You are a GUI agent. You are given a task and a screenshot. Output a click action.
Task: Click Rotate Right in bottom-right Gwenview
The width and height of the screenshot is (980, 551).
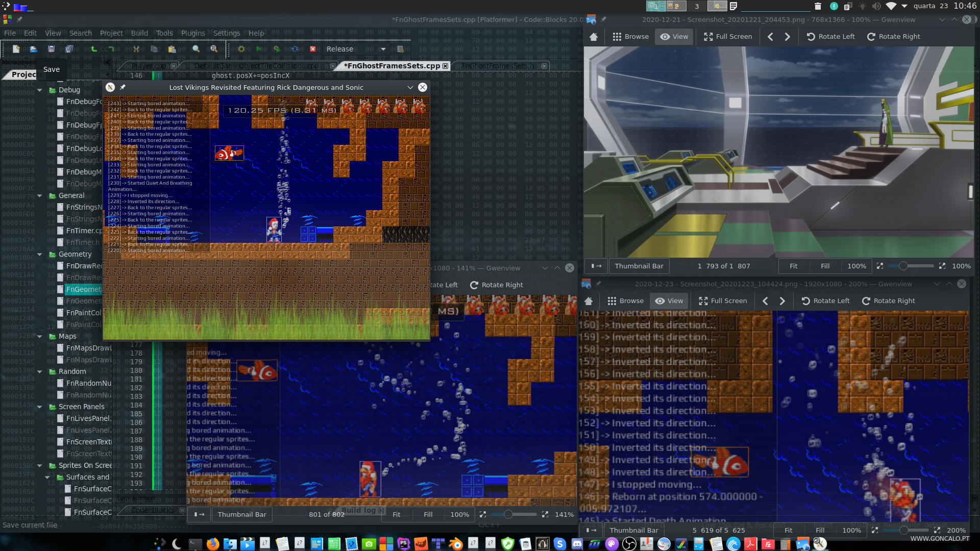(x=888, y=301)
